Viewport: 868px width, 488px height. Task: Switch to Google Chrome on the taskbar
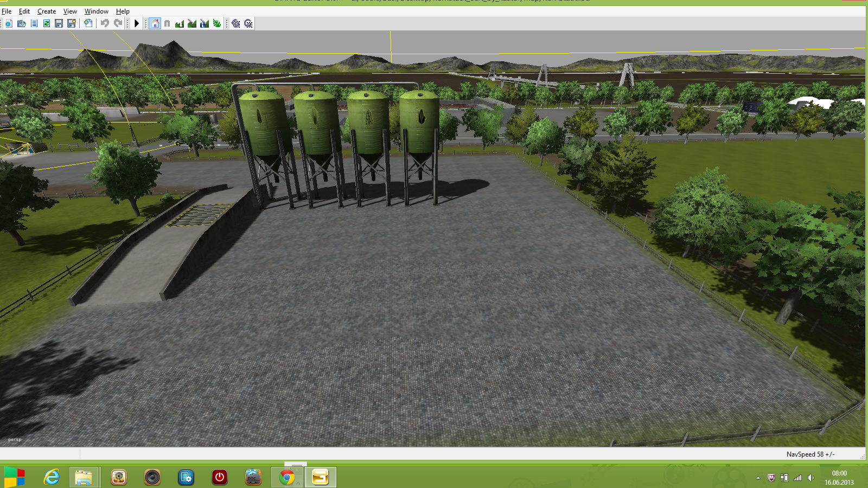[x=287, y=477]
